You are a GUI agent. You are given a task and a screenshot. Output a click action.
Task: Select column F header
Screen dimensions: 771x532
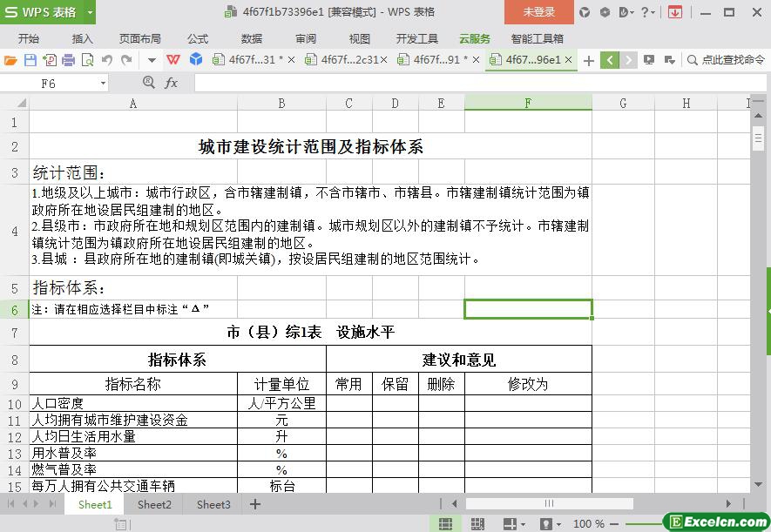coord(527,103)
